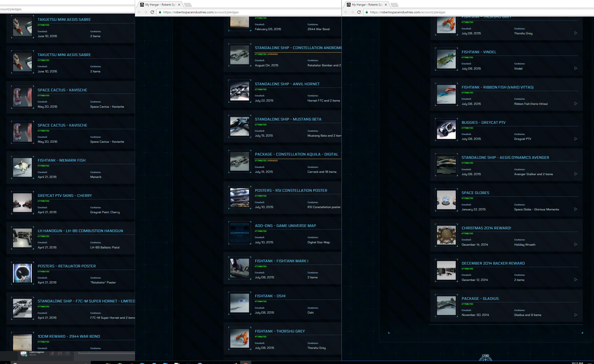Expand the Christmas 2014 Reward pledge

tap(576, 244)
